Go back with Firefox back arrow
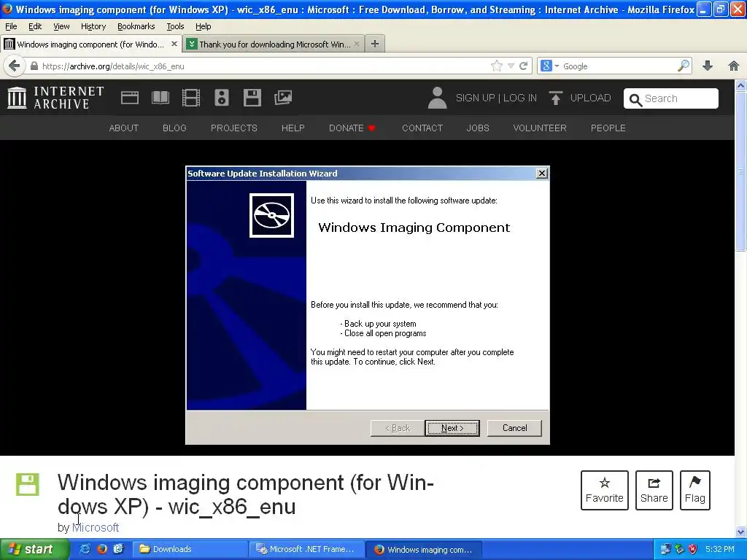747x560 pixels. point(15,66)
